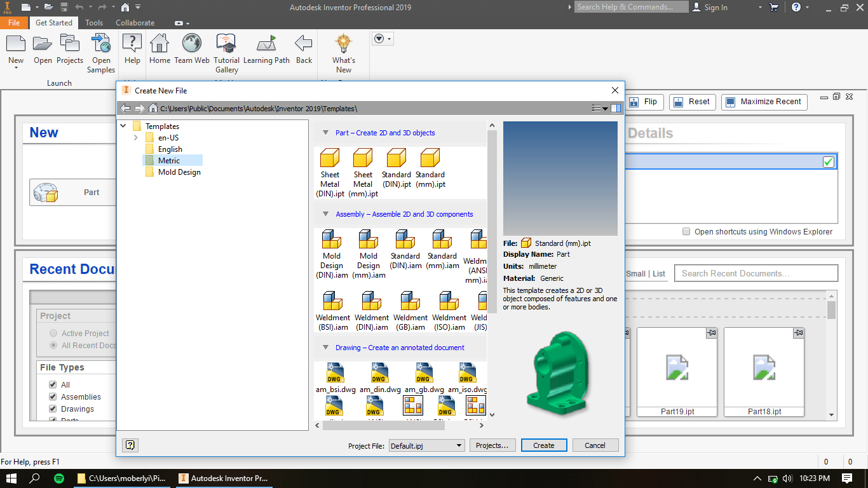
Task: Pick the Mold Design (DIN).iam template
Action: (x=332, y=254)
